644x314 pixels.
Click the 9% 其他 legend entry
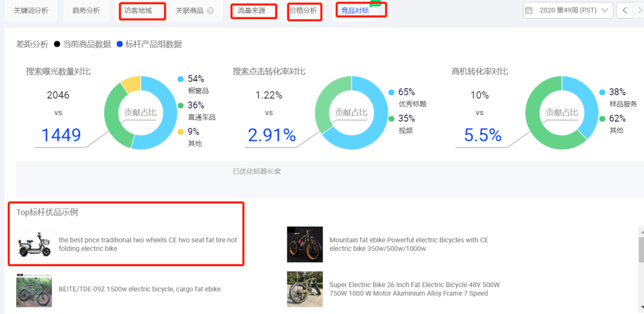point(191,137)
